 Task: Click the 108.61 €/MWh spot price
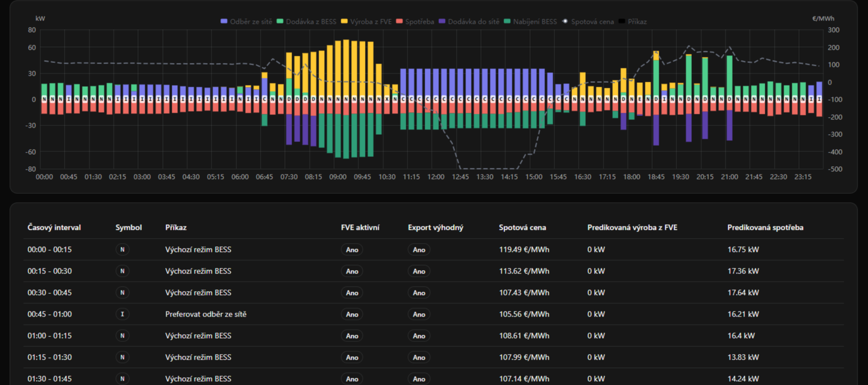(x=524, y=336)
